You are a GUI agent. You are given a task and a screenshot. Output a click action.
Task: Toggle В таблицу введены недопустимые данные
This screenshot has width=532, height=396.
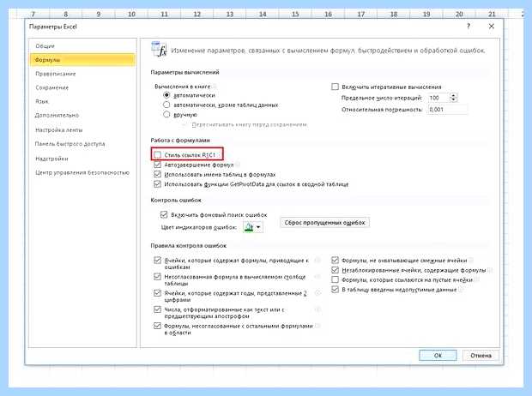(x=335, y=290)
